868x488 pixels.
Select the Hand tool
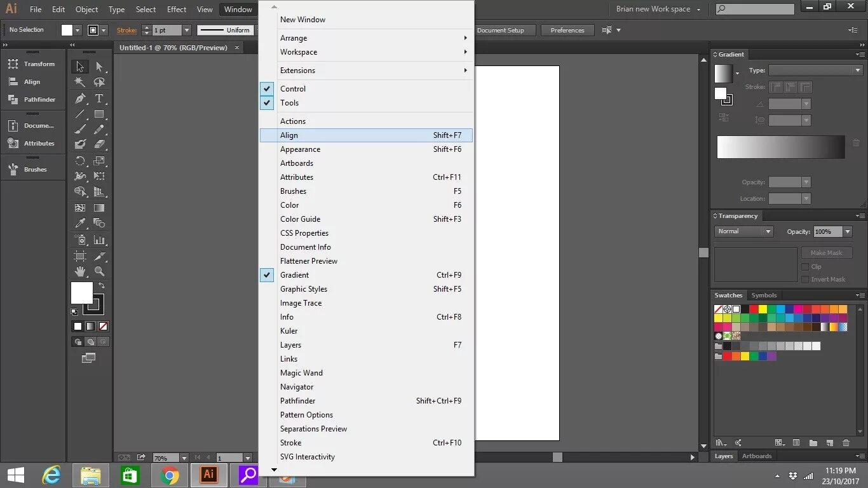[x=79, y=271]
